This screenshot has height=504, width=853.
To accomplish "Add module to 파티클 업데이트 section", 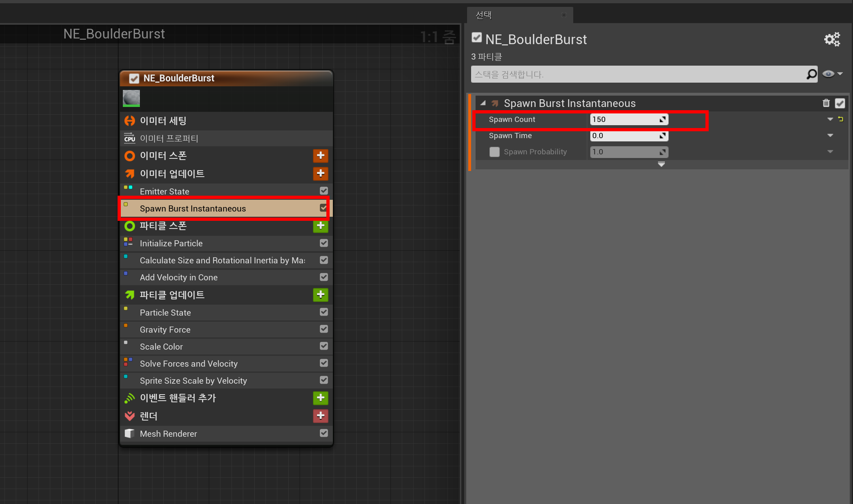I will coord(320,295).
